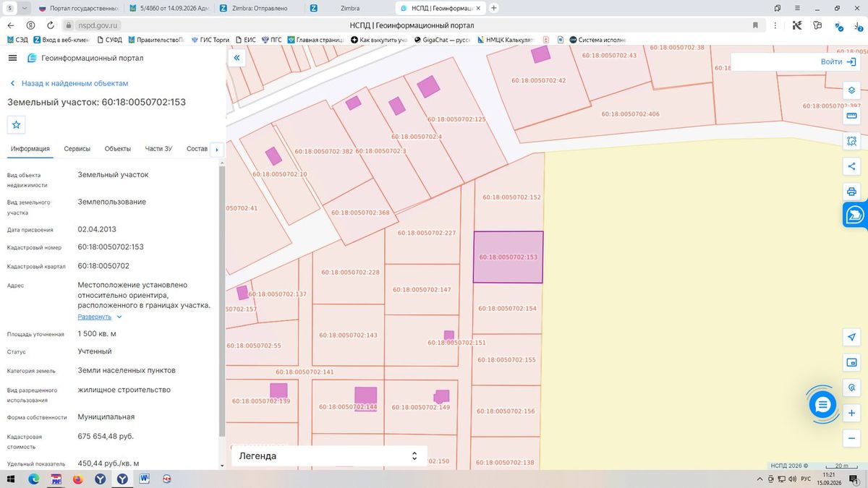This screenshot has height=488, width=868.
Task: Locate my position with arrow icon
Action: [851, 338]
